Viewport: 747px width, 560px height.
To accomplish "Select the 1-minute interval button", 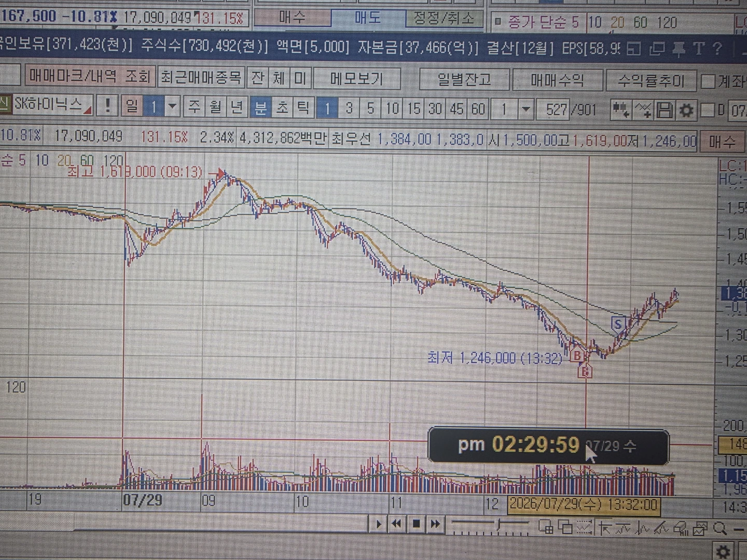I will tap(327, 108).
